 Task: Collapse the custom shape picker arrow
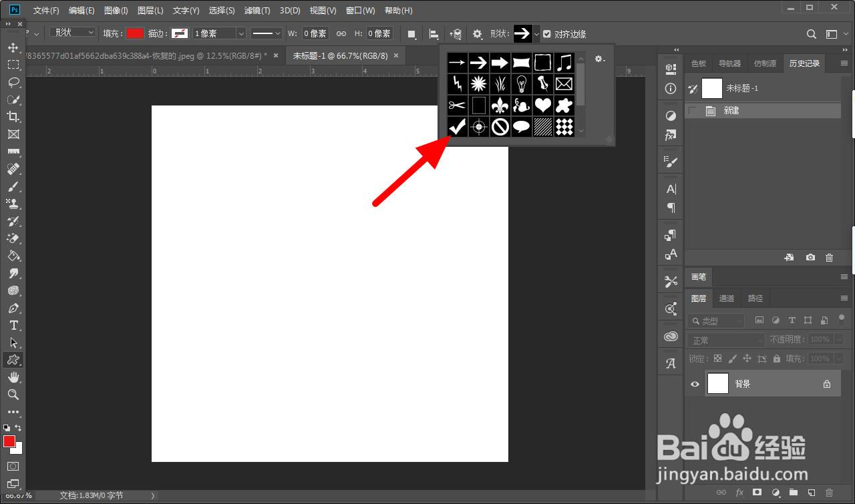[536, 34]
